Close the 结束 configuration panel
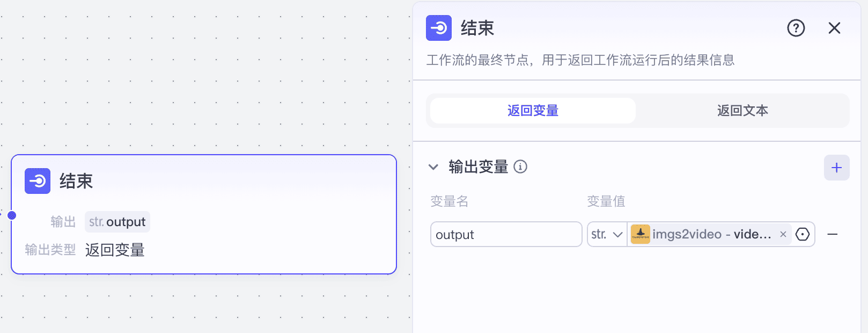The image size is (868, 333). [834, 28]
